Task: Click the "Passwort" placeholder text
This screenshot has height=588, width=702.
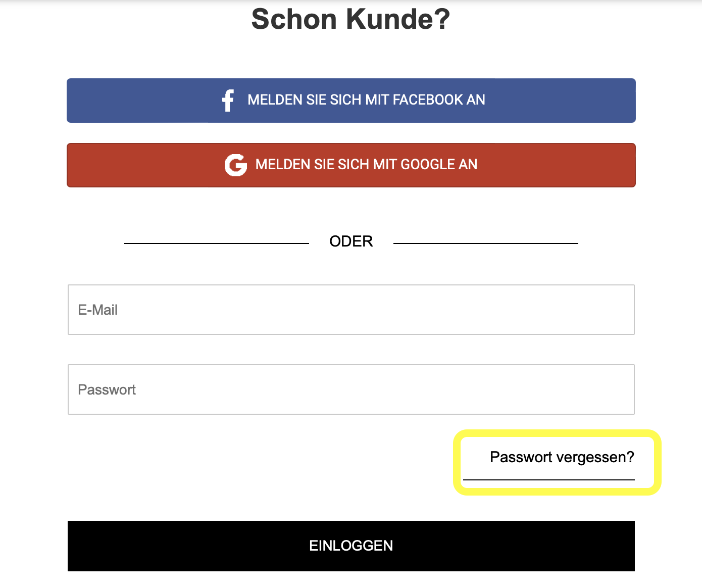Action: 107,389
